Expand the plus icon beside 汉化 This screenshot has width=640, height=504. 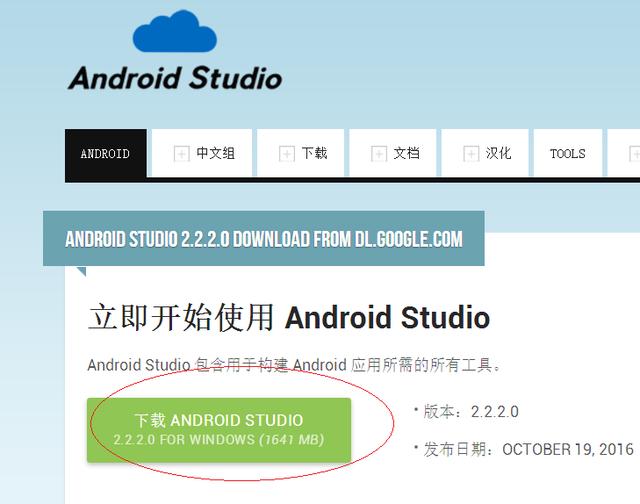pyautogui.click(x=471, y=154)
